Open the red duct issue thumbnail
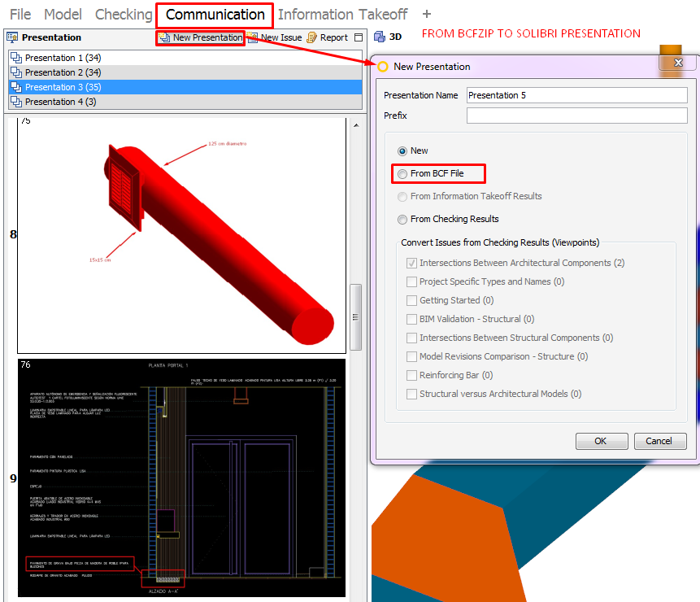The image size is (700, 602). [181, 235]
